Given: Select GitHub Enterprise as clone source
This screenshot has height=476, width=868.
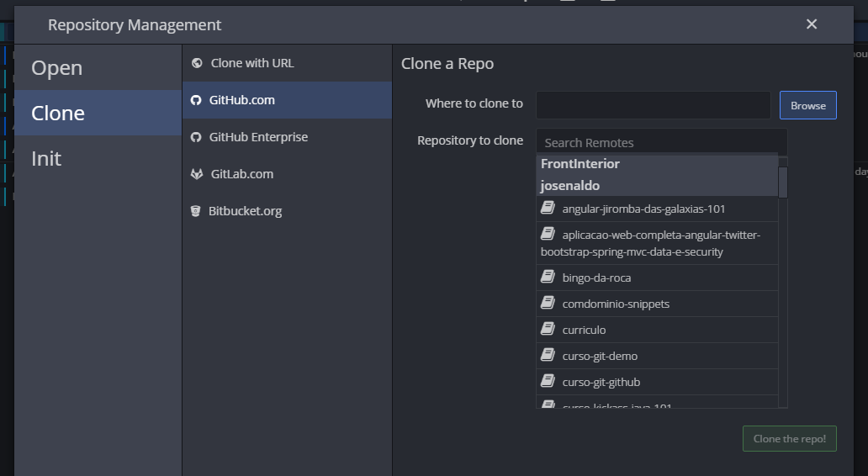Looking at the screenshot, I should click(x=288, y=137).
